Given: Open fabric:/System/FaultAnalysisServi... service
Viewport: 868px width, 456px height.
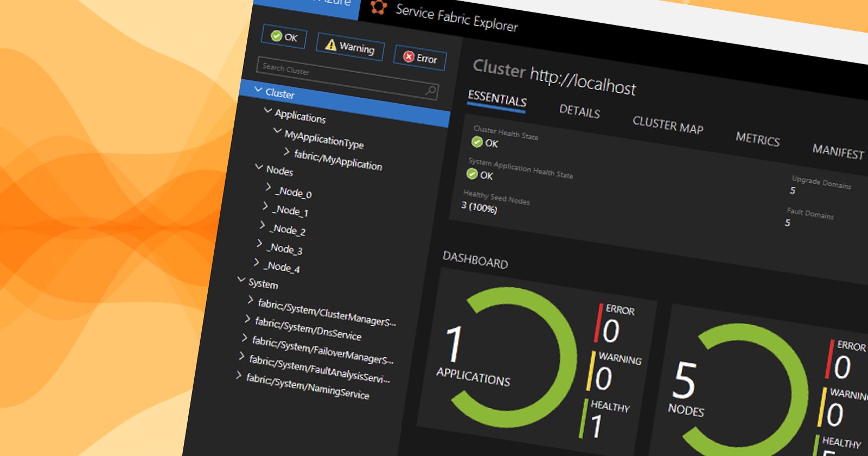Looking at the screenshot, I should (x=320, y=369).
